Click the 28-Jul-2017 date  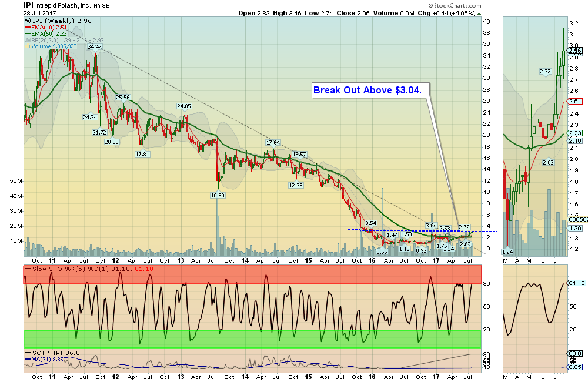(x=40, y=13)
